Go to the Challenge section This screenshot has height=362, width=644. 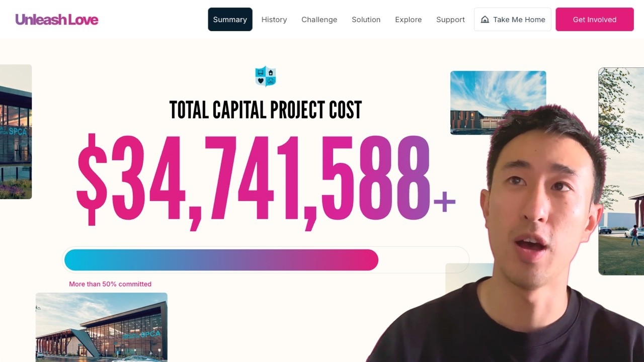point(319,20)
